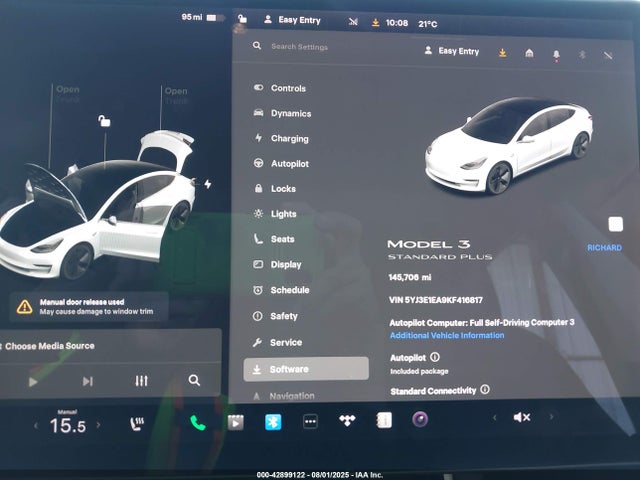Open the Controls settings menu
Screen dimensions: 640x480
pos(280,88)
